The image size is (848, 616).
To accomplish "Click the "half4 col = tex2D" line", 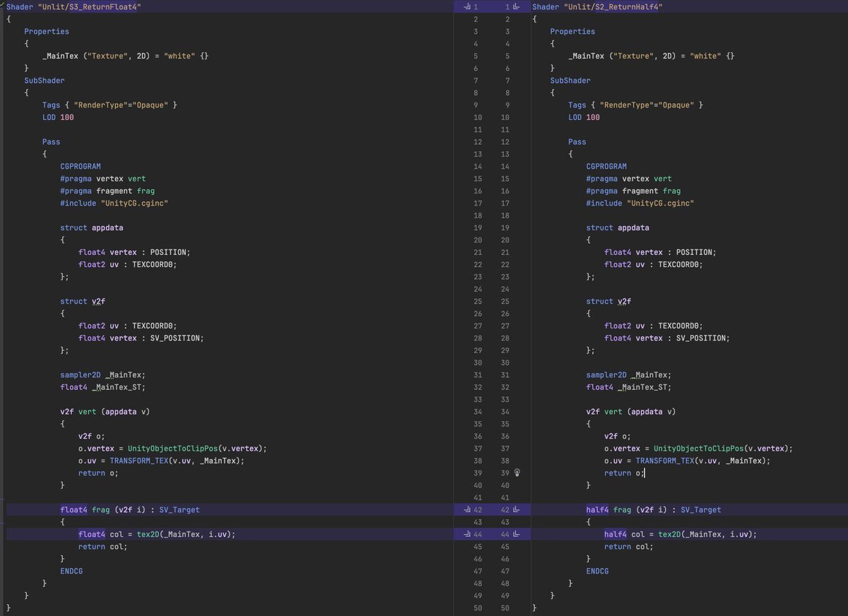I will click(681, 534).
